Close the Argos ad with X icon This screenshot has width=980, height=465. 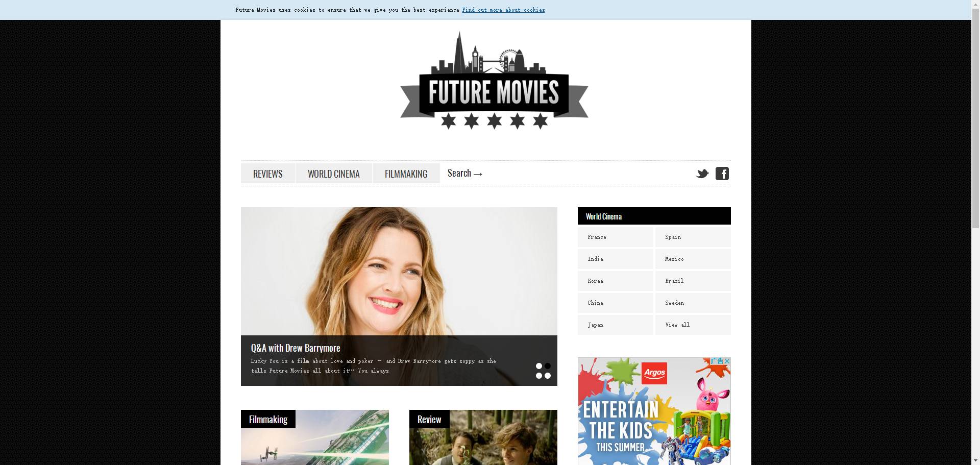[x=727, y=361]
